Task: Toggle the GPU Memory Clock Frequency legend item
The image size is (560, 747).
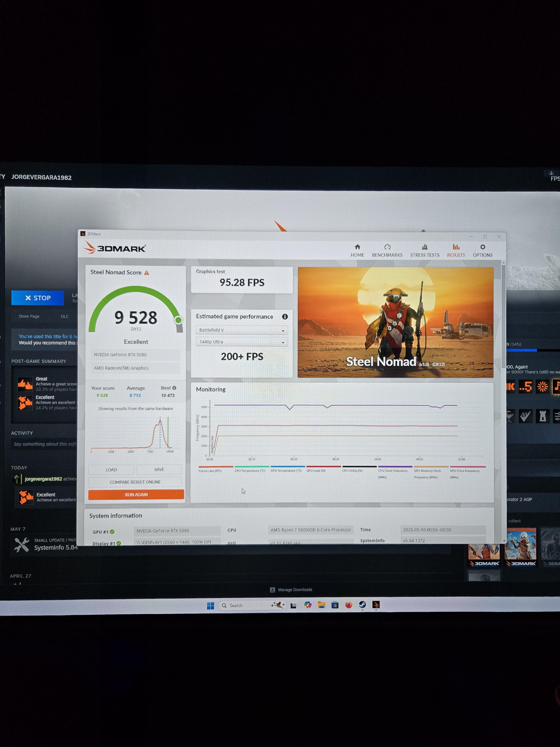Action: (431, 472)
